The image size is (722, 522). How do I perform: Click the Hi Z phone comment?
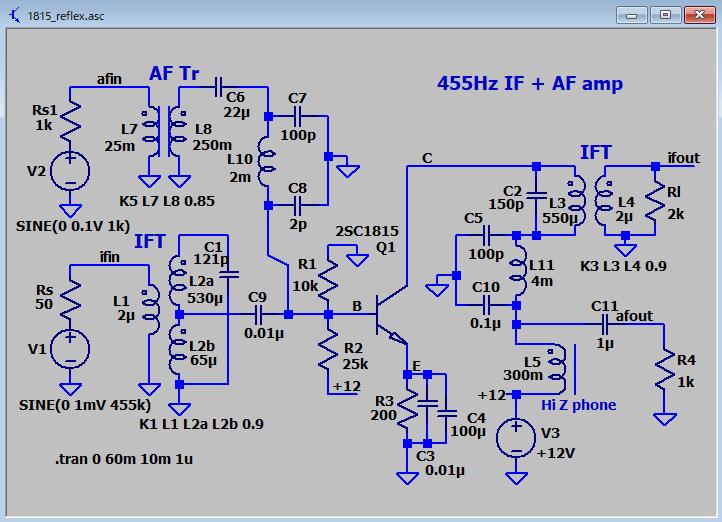(578, 405)
